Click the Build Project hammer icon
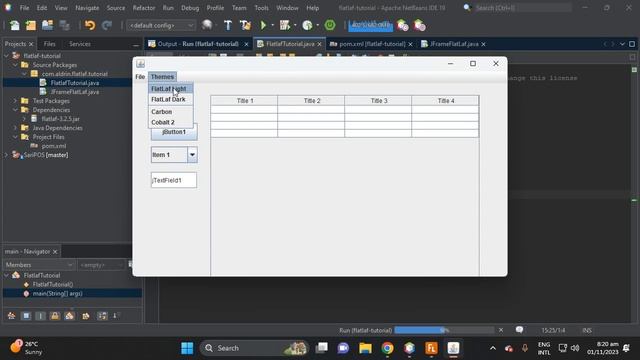640x360 pixels. [x=228, y=26]
